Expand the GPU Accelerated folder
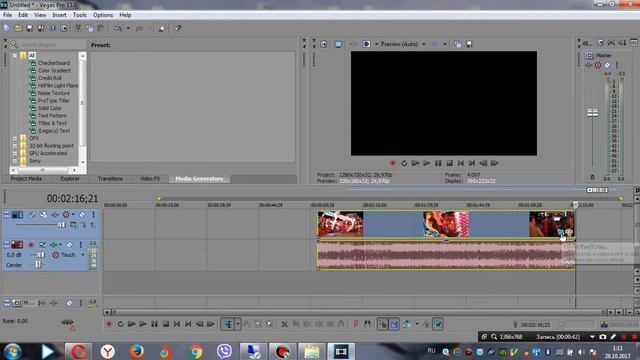This screenshot has height=360, width=640. pos(15,153)
